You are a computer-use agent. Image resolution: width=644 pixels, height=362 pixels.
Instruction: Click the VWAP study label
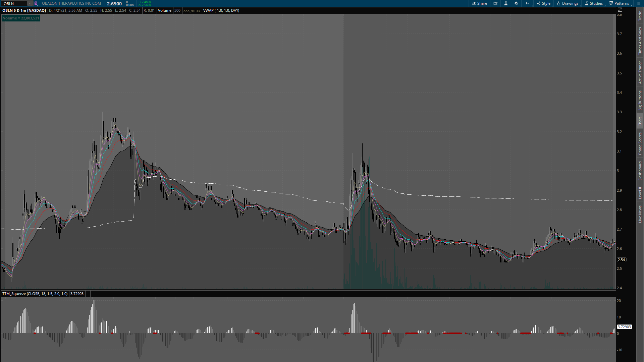pyautogui.click(x=221, y=10)
